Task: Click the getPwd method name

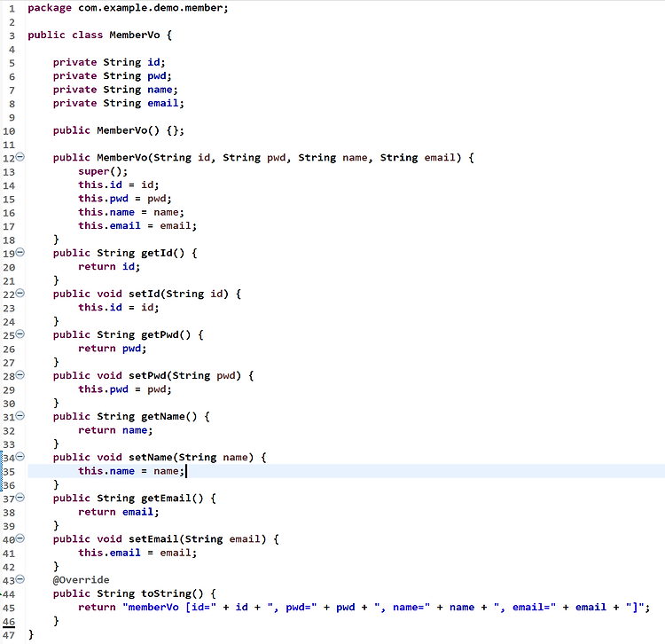Action: pyautogui.click(x=160, y=334)
